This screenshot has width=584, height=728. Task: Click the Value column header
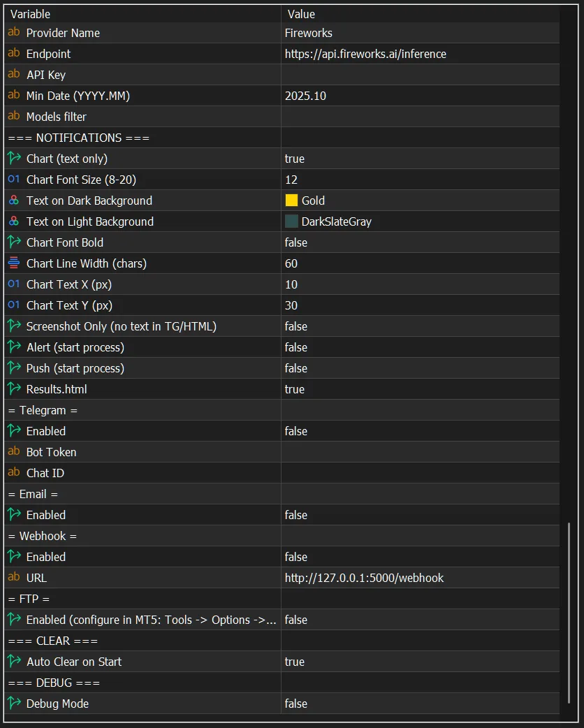click(420, 14)
